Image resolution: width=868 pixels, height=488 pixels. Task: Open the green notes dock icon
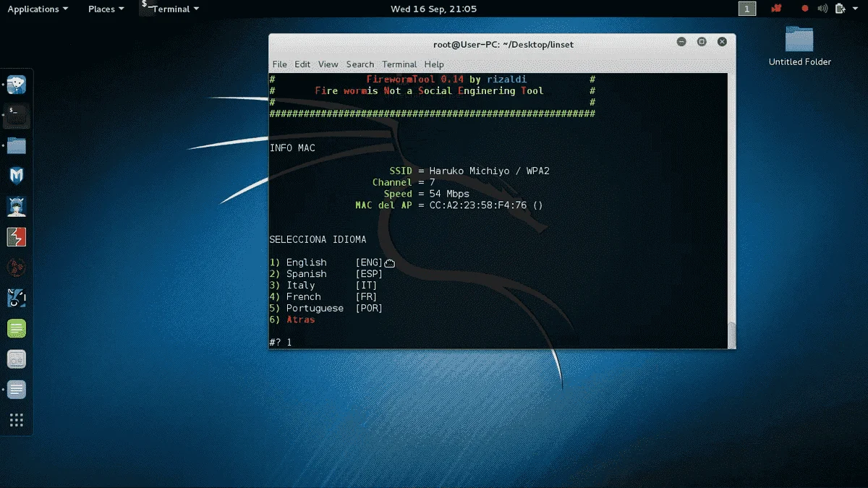tap(17, 329)
